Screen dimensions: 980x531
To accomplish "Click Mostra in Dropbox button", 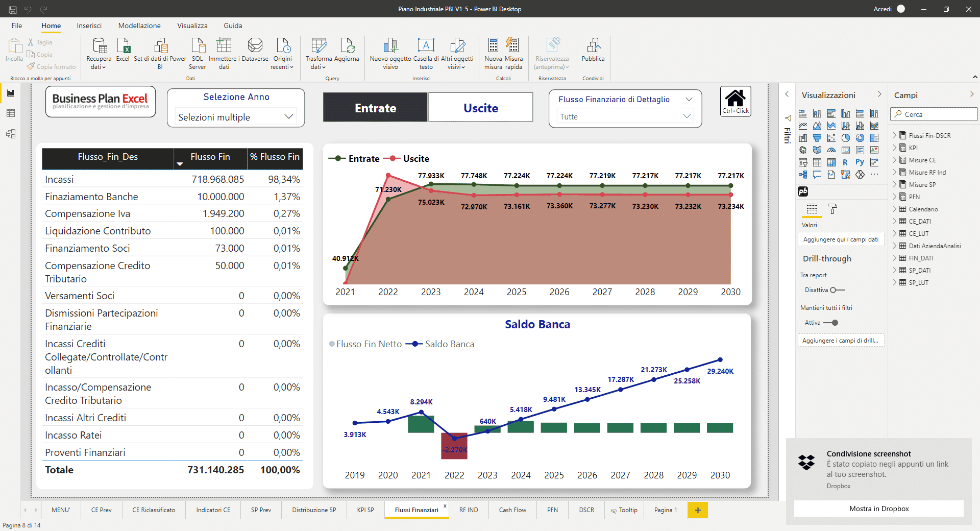I will pyautogui.click(x=878, y=509).
